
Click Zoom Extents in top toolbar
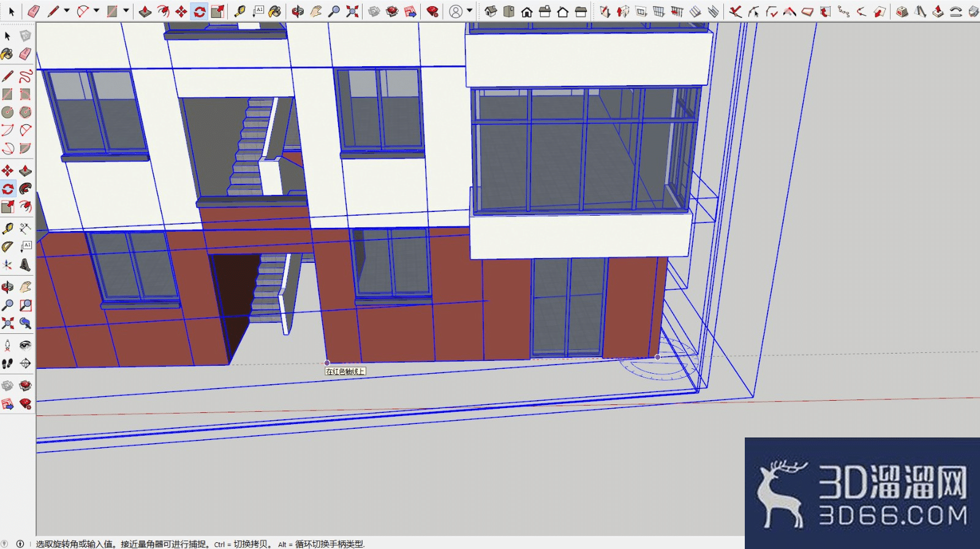pos(352,11)
